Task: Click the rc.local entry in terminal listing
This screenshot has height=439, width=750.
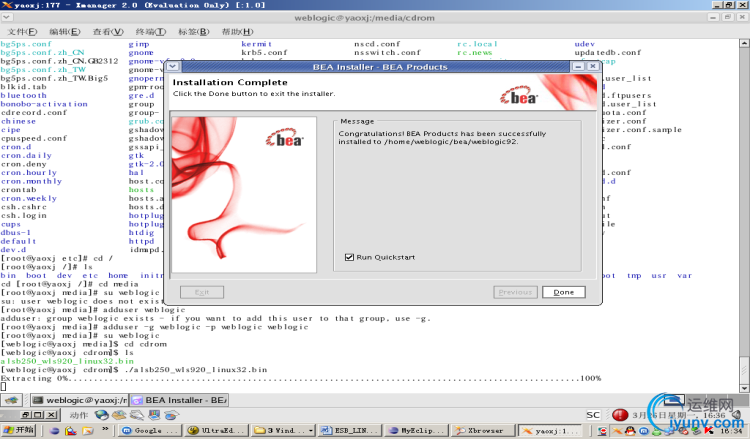Action: coord(477,44)
